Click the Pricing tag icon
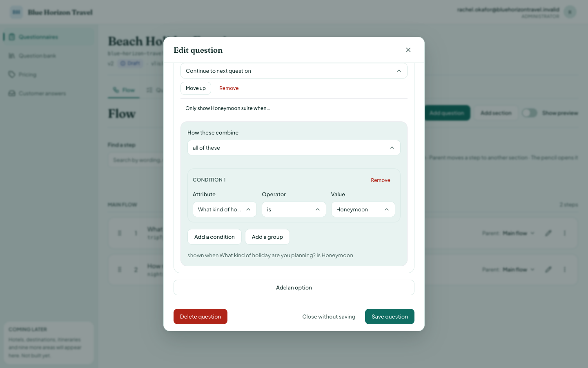This screenshot has width=588, height=368. point(12,74)
